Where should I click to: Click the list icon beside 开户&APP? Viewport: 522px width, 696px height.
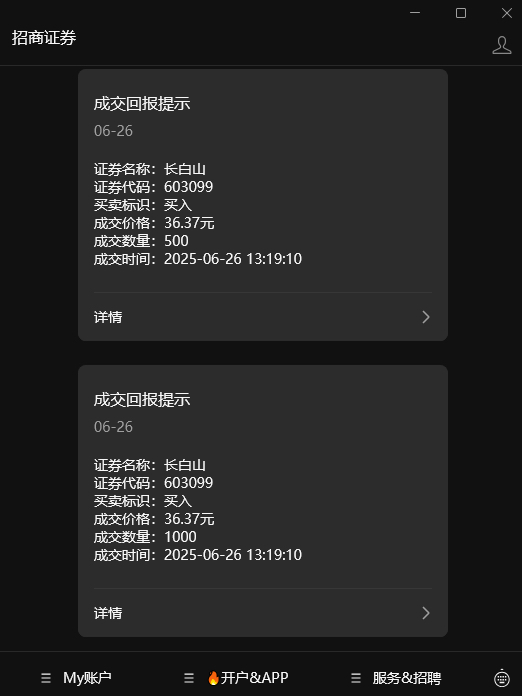[189, 678]
